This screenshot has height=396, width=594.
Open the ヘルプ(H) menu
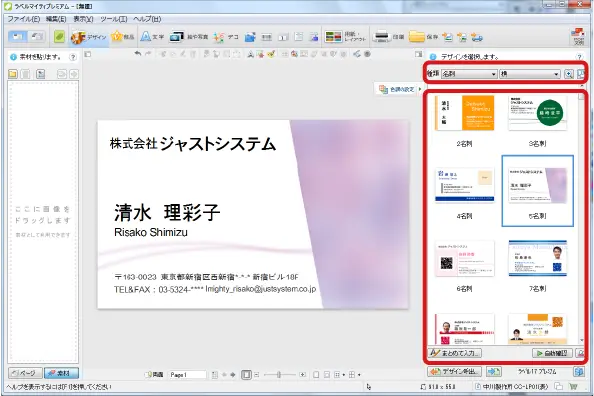(147, 19)
